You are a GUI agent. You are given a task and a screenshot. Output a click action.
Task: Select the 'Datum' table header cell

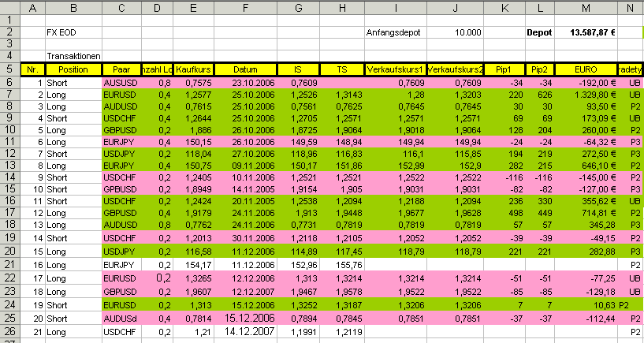point(246,69)
